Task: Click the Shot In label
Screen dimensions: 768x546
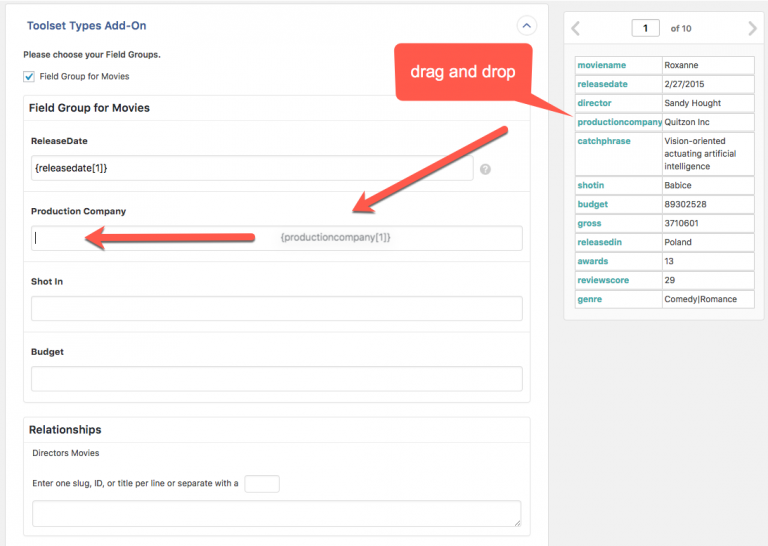Action: pos(47,282)
